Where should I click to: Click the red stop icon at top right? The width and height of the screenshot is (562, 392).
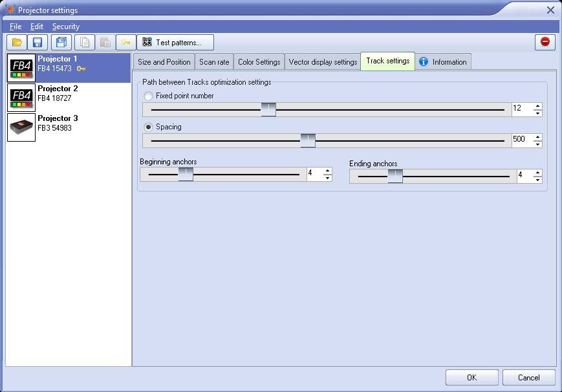(x=545, y=42)
